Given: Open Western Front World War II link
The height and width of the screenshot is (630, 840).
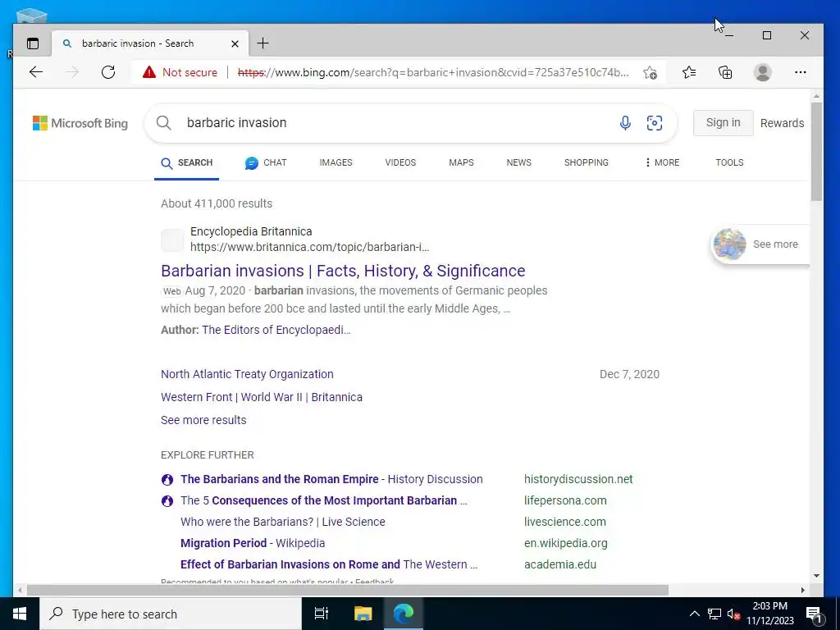Looking at the screenshot, I should tap(262, 398).
